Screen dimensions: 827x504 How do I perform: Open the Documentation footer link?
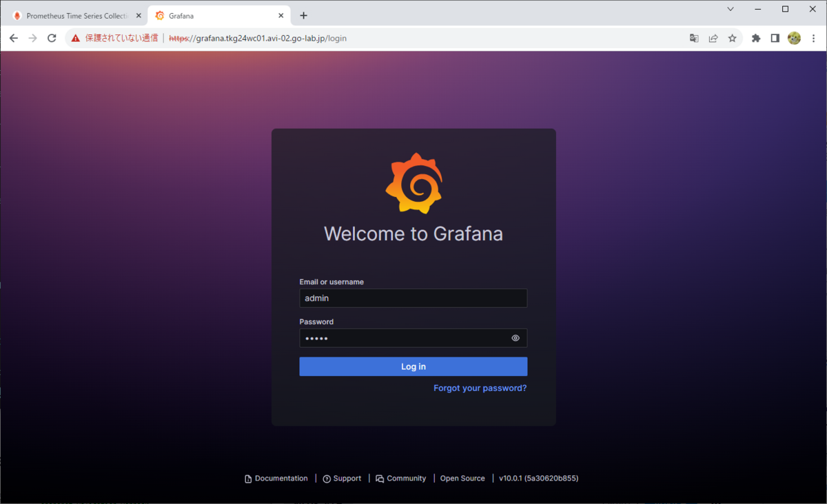tap(276, 479)
